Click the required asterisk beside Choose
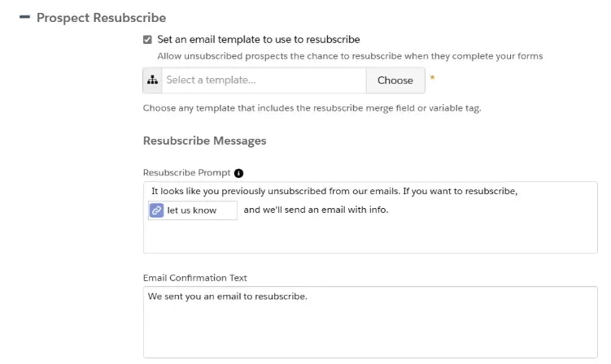The image size is (611, 364). [432, 78]
